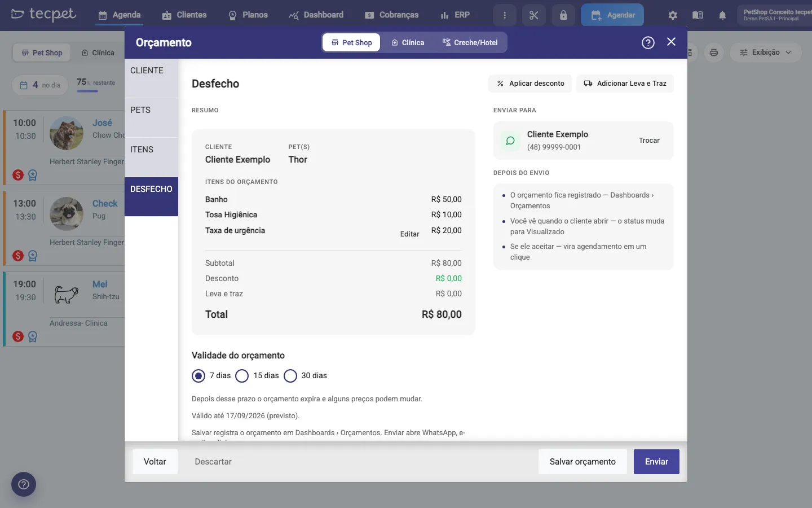This screenshot has height=508, width=812.
Task: Open Check's Pug photo
Action: pyautogui.click(x=67, y=214)
